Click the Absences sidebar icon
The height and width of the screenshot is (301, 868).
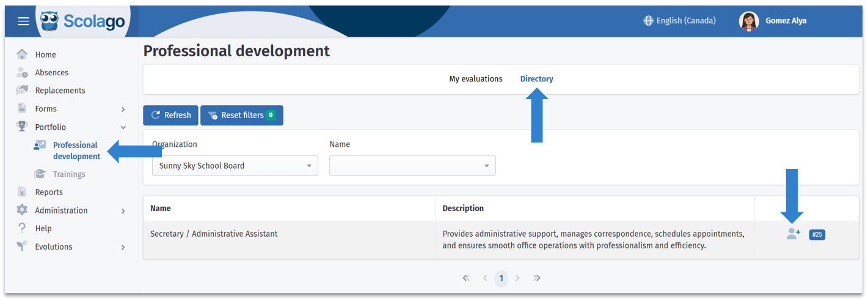tap(22, 72)
